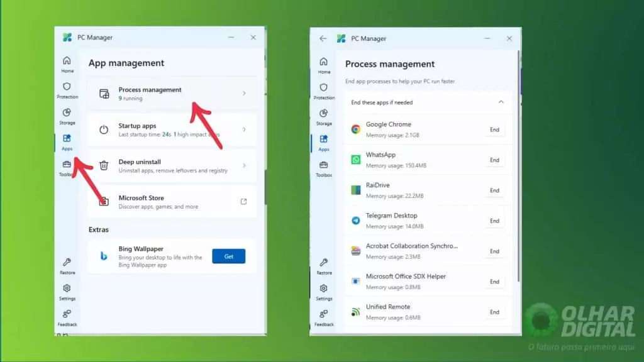End the Telegram Desktop process
The width and height of the screenshot is (644, 362).
(494, 221)
